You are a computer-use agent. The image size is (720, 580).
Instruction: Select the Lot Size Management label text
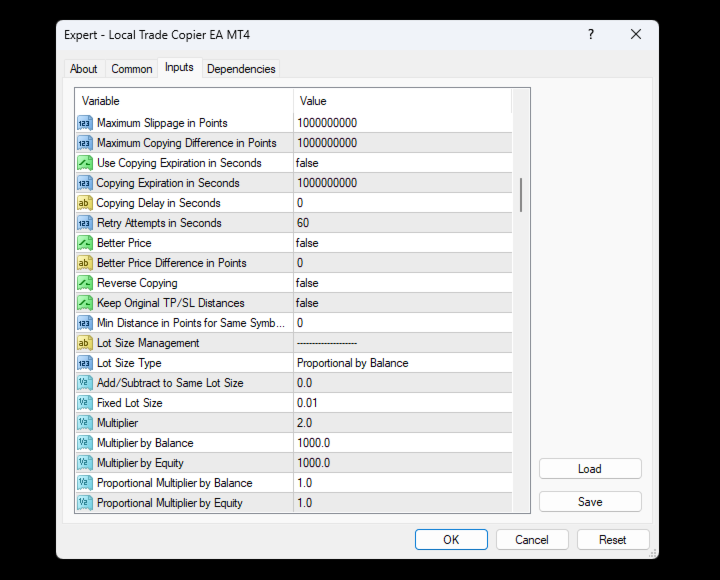pos(148,343)
